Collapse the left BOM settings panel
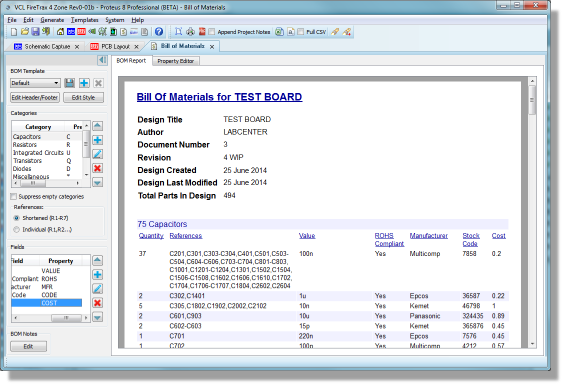This screenshot has height=385, width=563. pyautogui.click(x=102, y=60)
